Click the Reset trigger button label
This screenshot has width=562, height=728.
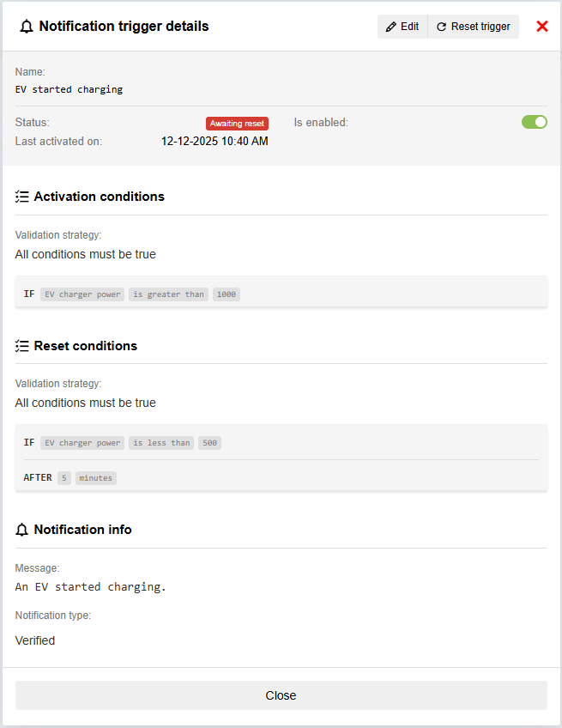click(480, 27)
